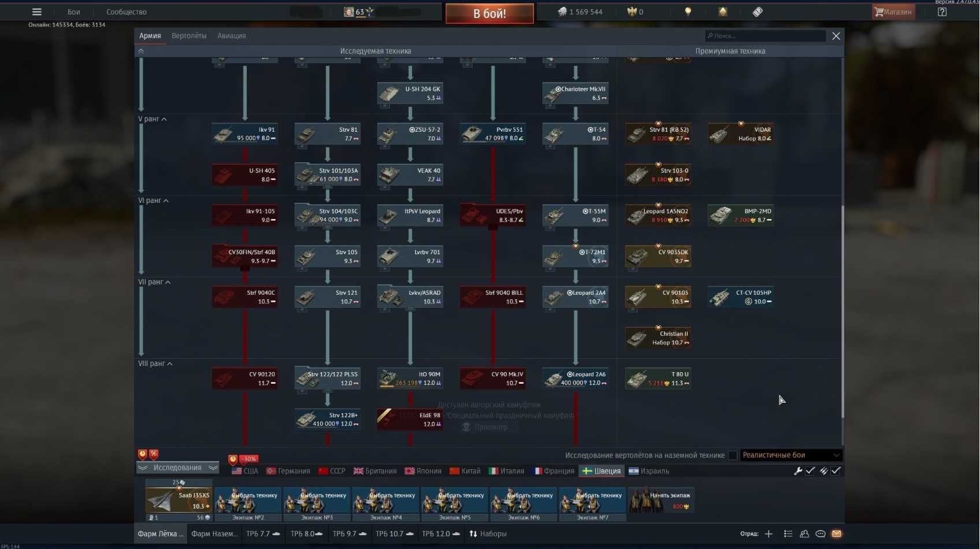
Task: Select Leopard 1A5NO2 premium vehicle
Action: point(658,215)
